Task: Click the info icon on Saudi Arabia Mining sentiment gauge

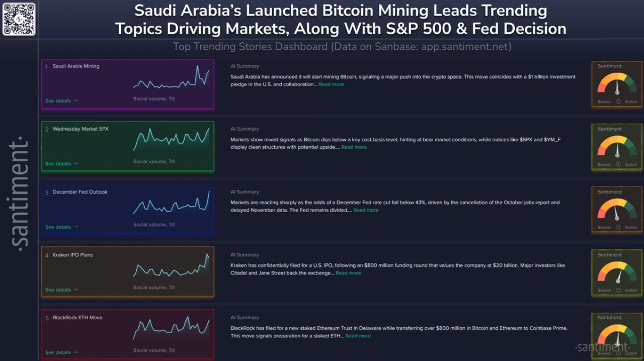Action: tap(617, 101)
